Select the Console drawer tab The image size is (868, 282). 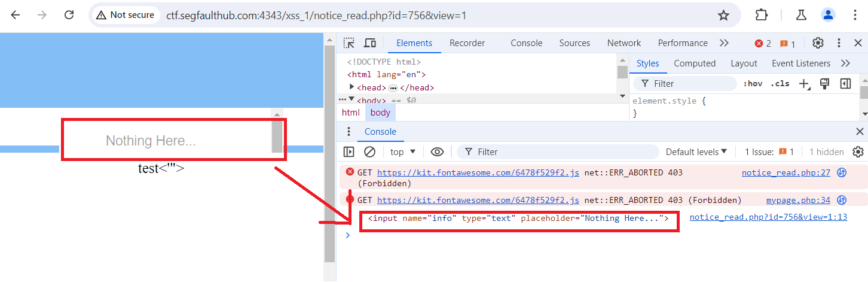tap(381, 132)
